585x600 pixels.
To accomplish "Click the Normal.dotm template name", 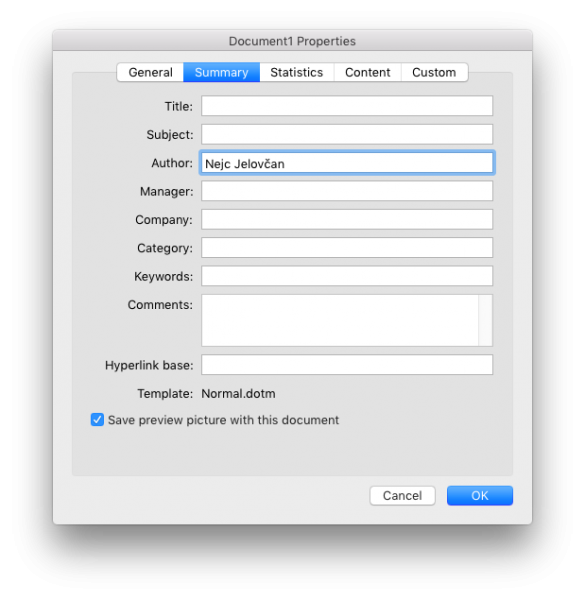I will coord(238,393).
